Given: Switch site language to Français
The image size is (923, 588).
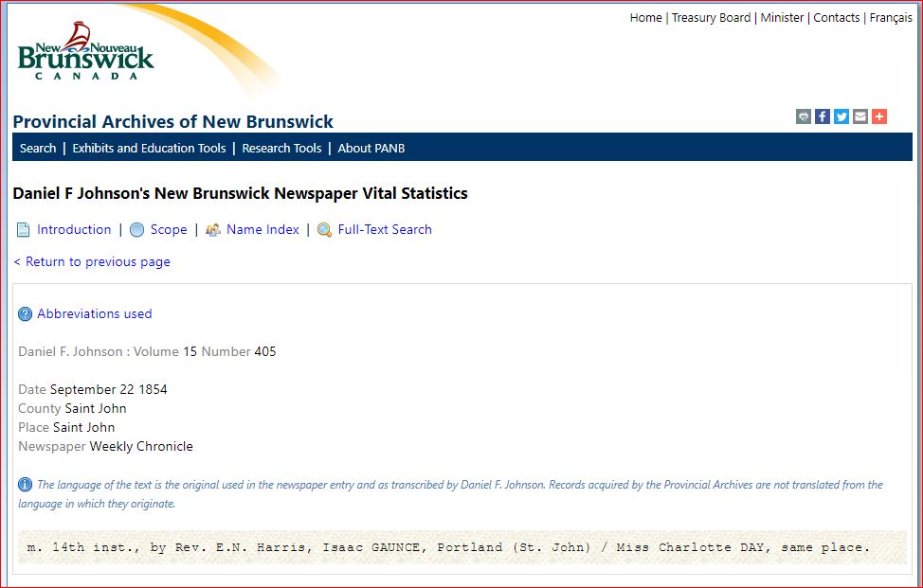Looking at the screenshot, I should point(891,18).
